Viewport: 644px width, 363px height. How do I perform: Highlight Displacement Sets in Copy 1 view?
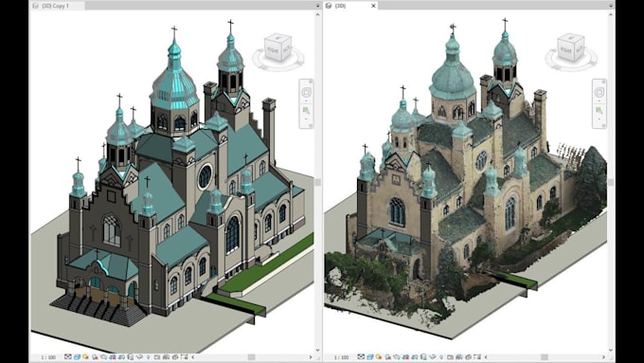click(x=175, y=357)
